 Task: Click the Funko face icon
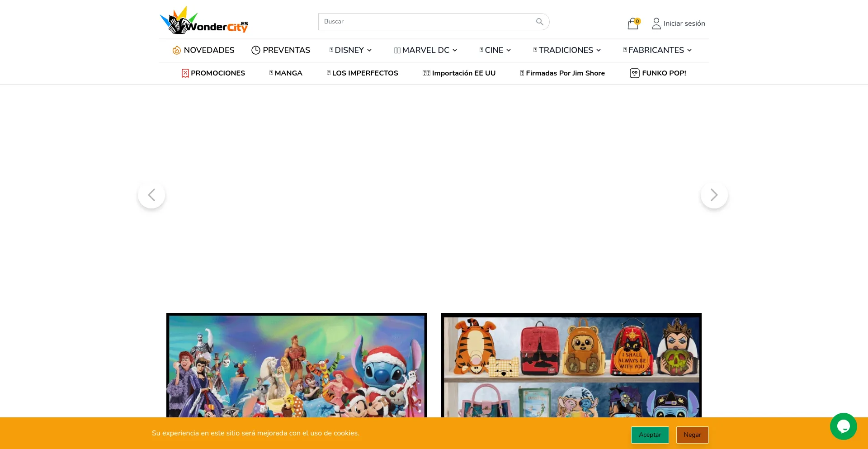pyautogui.click(x=635, y=73)
